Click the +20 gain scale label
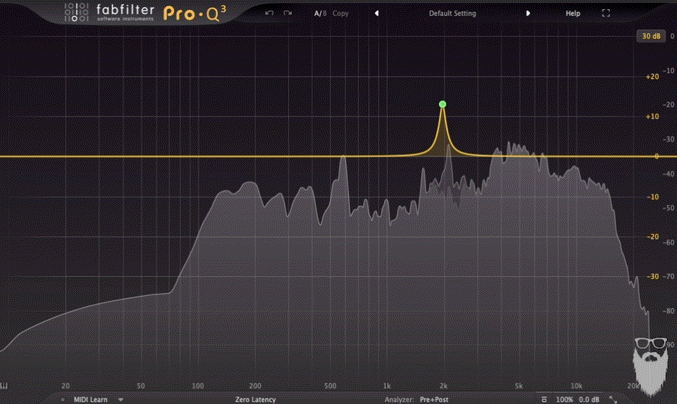This screenshot has height=404, width=677. pyautogui.click(x=652, y=77)
